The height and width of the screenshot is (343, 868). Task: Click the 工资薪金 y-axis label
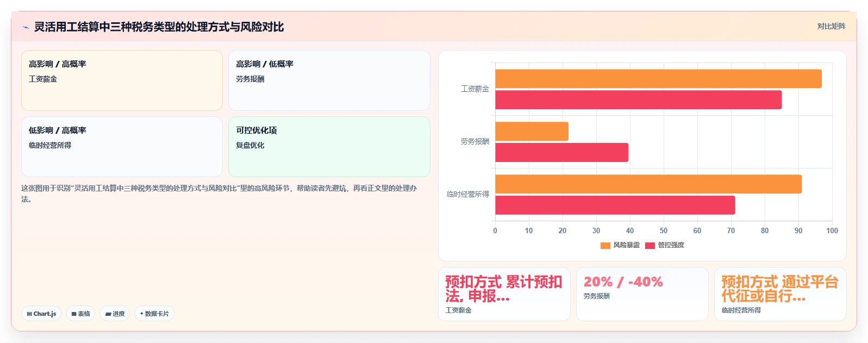[x=474, y=89]
